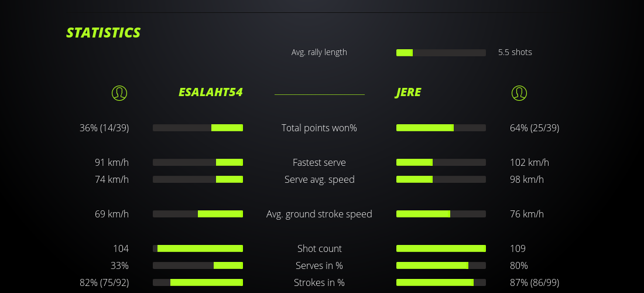Select the ESALAHT54 player name
The height and width of the screenshot is (293, 644).
[210, 93]
